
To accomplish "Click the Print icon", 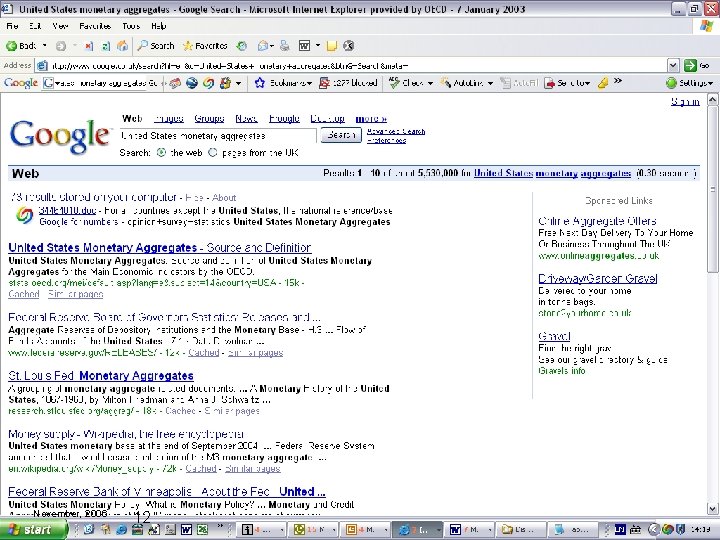I will pos(285,46).
